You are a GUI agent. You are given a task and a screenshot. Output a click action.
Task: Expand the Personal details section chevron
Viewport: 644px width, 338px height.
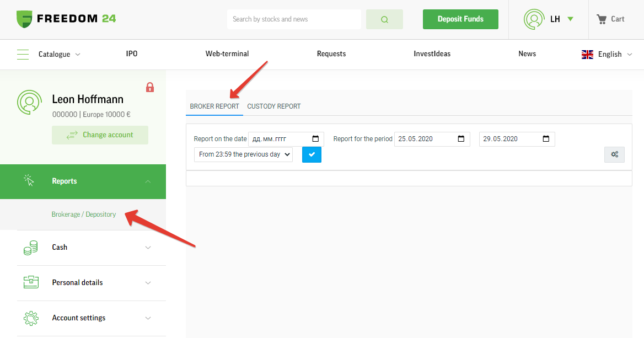(x=148, y=283)
